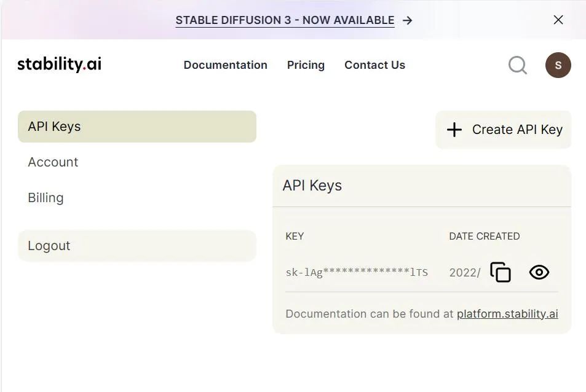Click the DATE CREATED column header
The image size is (586, 392).
point(485,237)
